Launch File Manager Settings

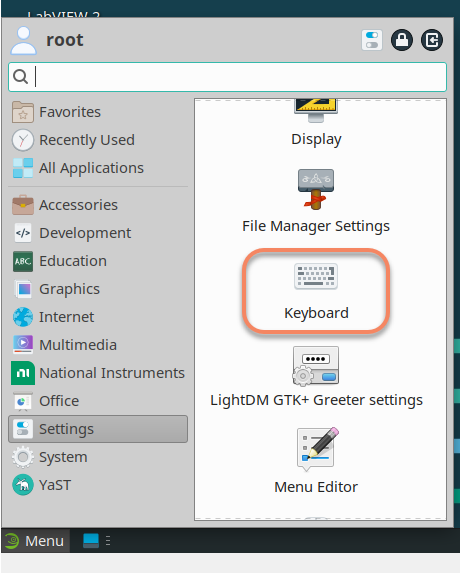[x=316, y=201]
